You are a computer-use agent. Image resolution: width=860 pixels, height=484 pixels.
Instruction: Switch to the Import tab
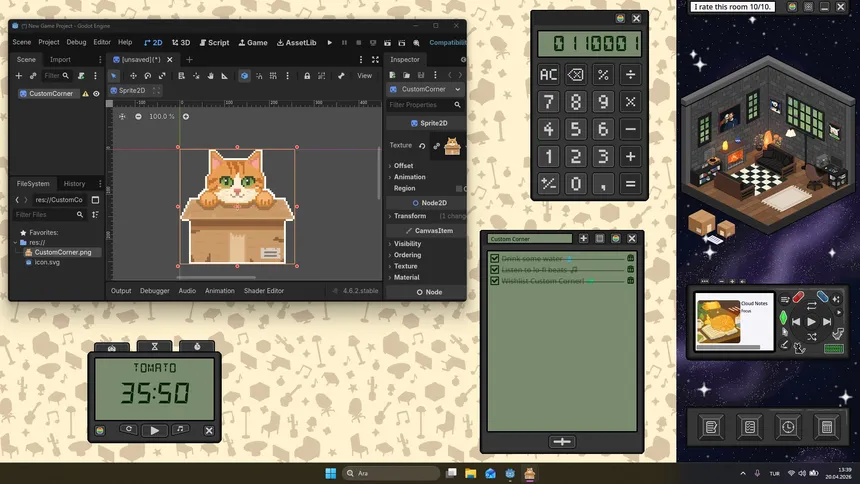click(60, 60)
